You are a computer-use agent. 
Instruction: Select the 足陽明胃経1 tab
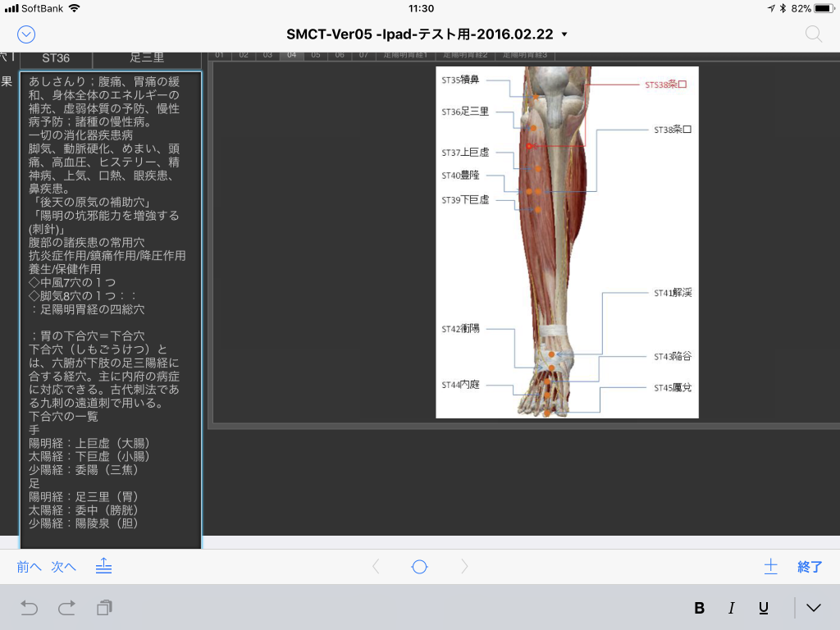406,55
